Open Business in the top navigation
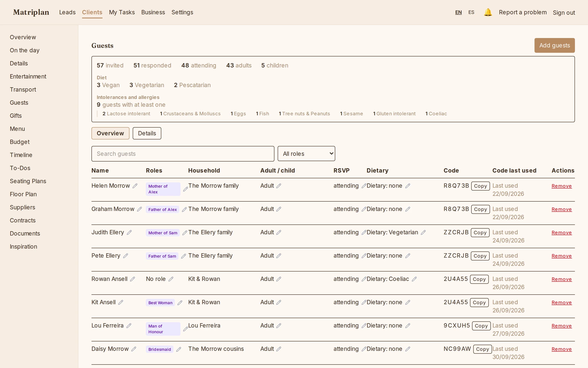 pyautogui.click(x=153, y=12)
